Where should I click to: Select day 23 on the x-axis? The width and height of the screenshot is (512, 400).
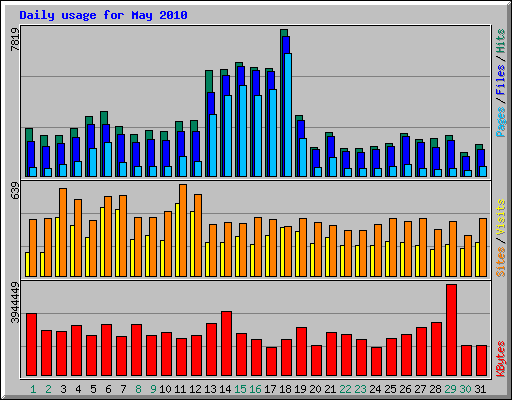click(x=360, y=389)
